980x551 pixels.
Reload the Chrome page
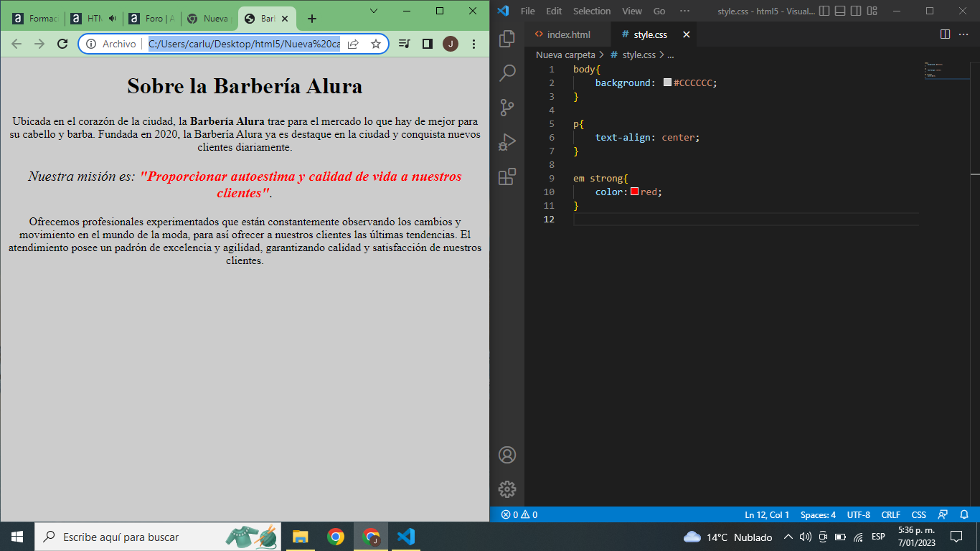pos(62,44)
